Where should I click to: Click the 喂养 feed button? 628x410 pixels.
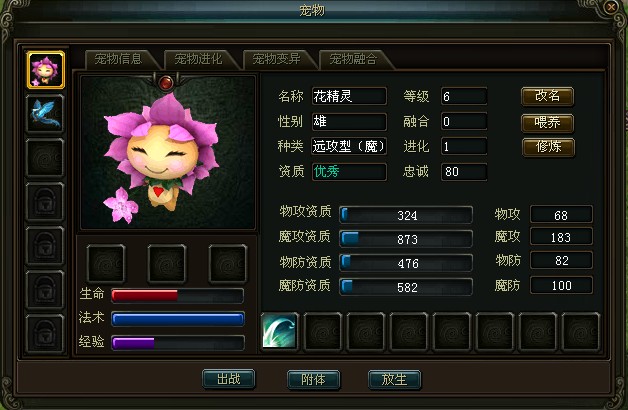tap(547, 123)
